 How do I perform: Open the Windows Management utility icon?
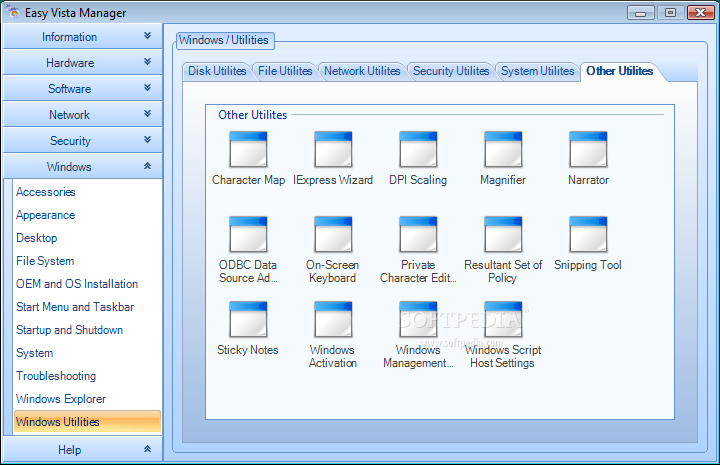click(418, 319)
